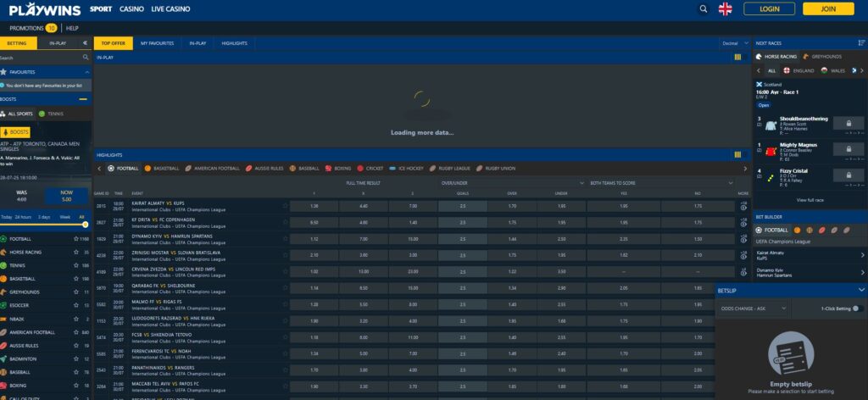The height and width of the screenshot is (400, 868).
Task: Favourite Basketball with its star in sidebar
Action: click(75, 279)
